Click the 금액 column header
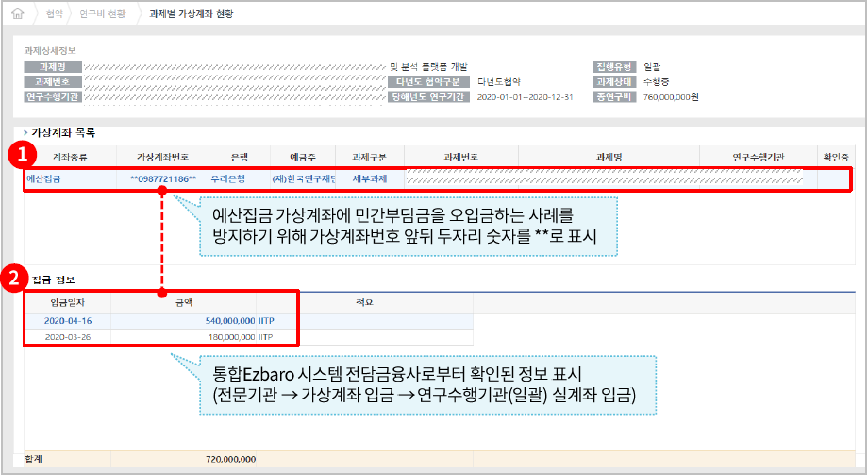Viewport: 868px width, 475px height. click(x=184, y=302)
